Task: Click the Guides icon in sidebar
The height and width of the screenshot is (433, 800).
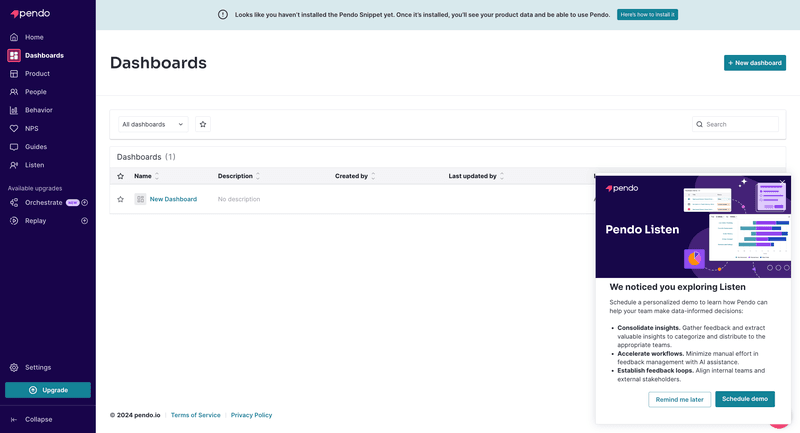Action: [x=14, y=147]
